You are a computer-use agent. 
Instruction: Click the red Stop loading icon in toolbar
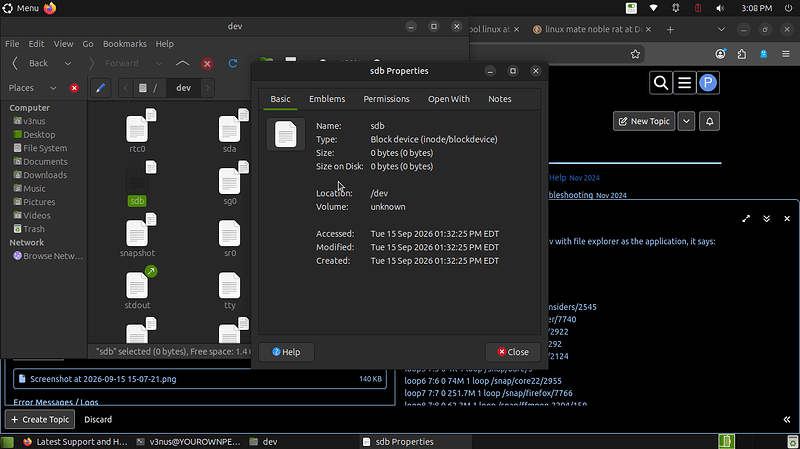click(x=207, y=64)
